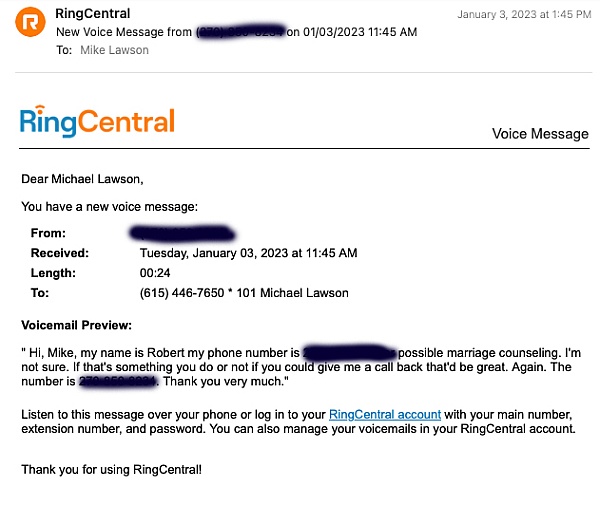Click the Voice Message heading text
The height and width of the screenshot is (505, 600).
540,134
